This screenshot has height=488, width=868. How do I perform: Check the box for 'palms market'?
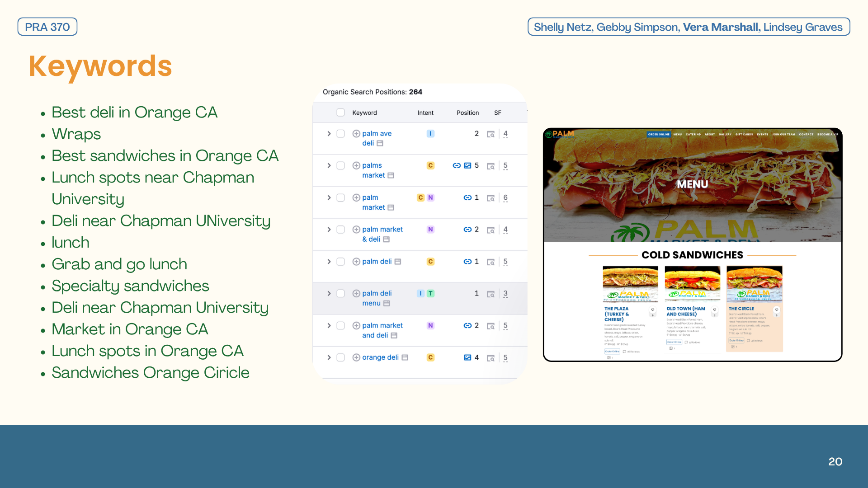[340, 166]
